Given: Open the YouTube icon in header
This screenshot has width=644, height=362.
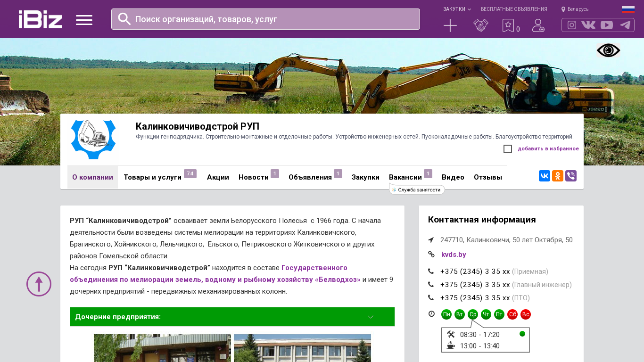Looking at the screenshot, I should 607,25.
